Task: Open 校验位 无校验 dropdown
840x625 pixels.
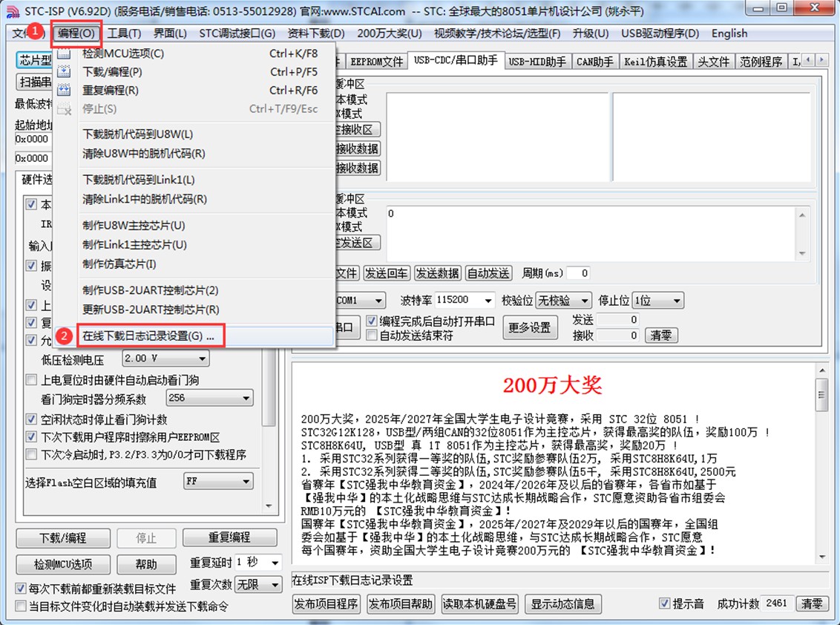Action: (563, 300)
